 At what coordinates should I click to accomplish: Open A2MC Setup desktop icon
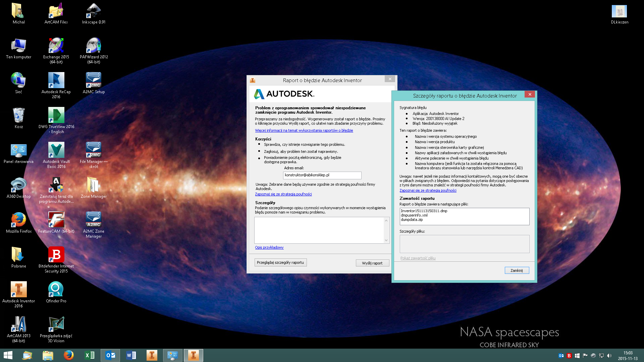tap(94, 83)
